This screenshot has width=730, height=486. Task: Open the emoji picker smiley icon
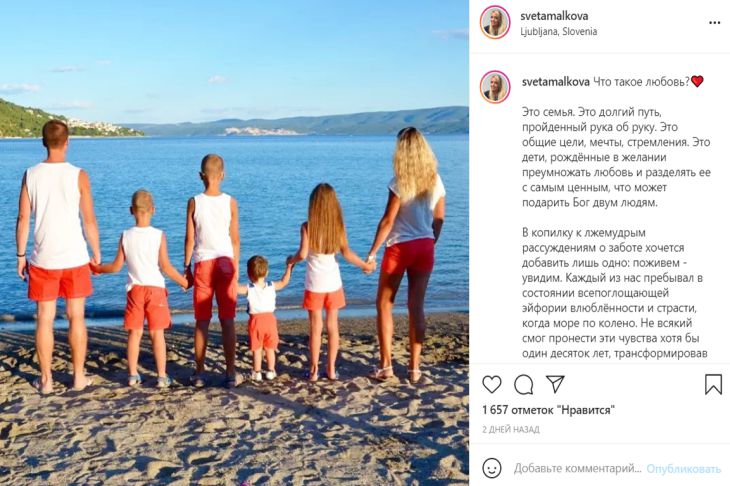coord(492,468)
